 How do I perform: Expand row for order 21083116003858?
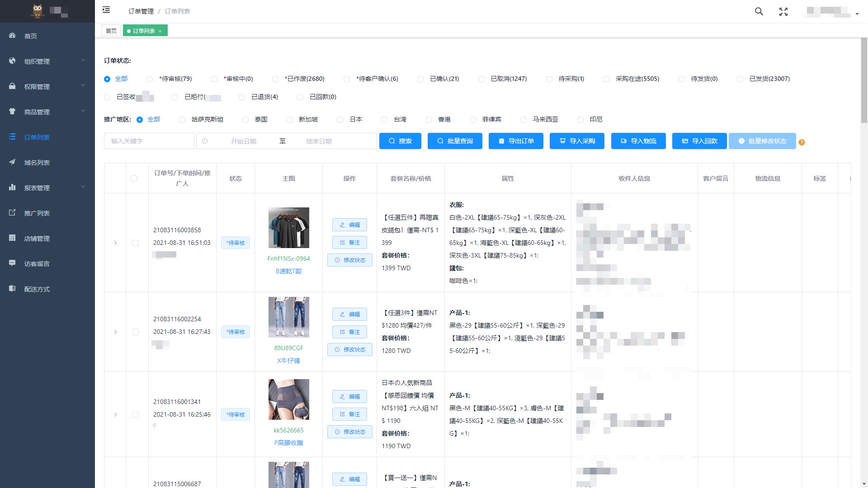tap(115, 243)
